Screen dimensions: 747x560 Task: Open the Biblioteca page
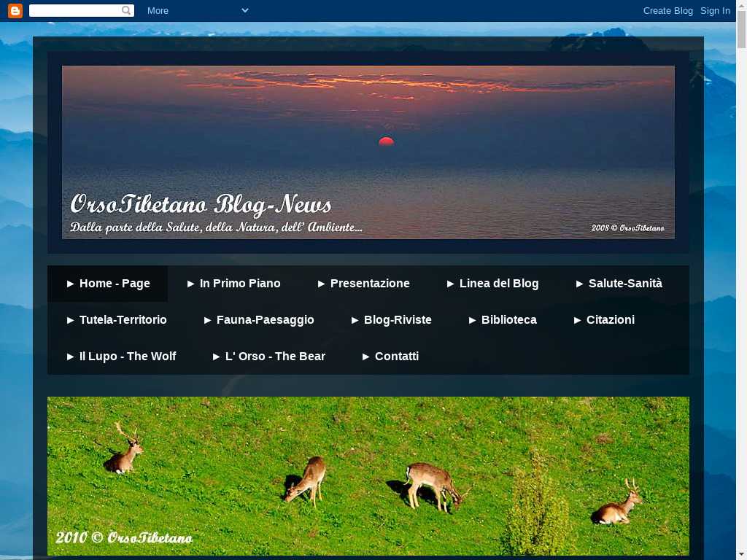503,320
